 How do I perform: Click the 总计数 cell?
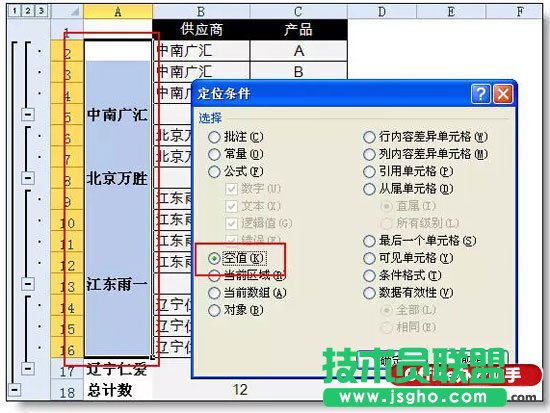pyautogui.click(x=118, y=390)
